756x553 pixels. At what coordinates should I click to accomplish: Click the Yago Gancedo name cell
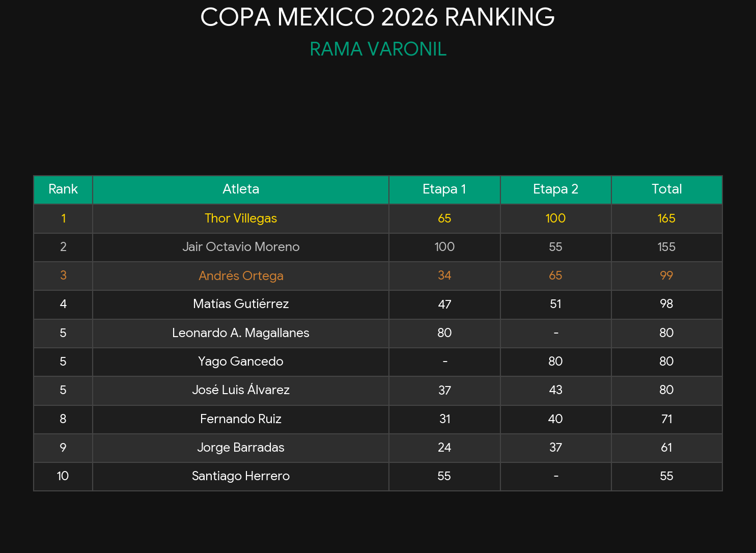tap(241, 362)
